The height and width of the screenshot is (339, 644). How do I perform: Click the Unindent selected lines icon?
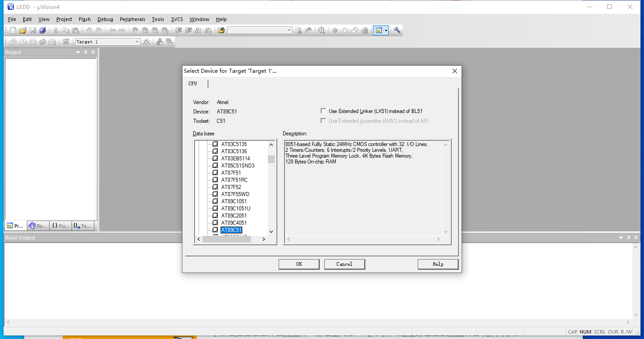point(188,30)
